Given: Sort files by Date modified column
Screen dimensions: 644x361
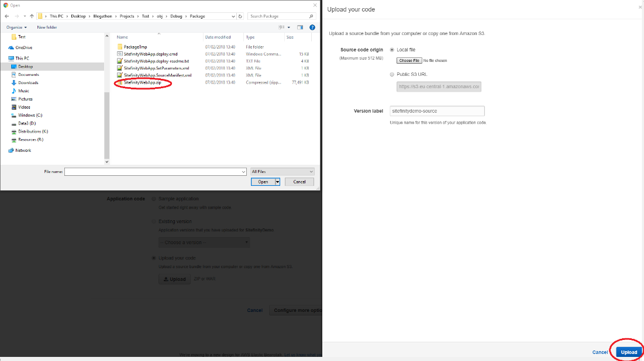Looking at the screenshot, I should [x=218, y=37].
